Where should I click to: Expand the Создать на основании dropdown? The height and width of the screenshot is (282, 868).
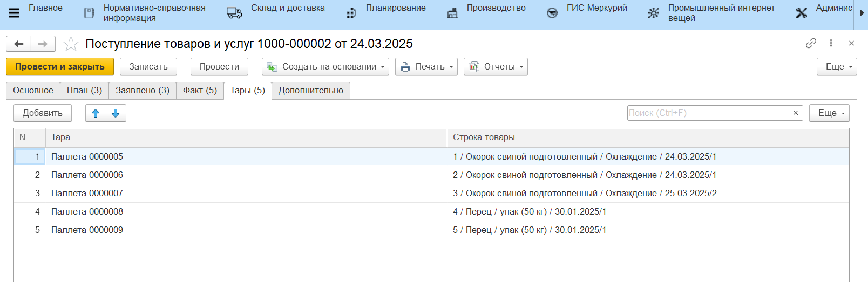click(325, 67)
